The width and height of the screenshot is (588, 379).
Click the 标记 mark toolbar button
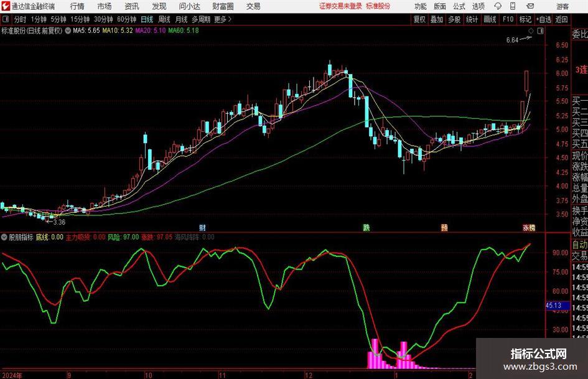(x=525, y=19)
